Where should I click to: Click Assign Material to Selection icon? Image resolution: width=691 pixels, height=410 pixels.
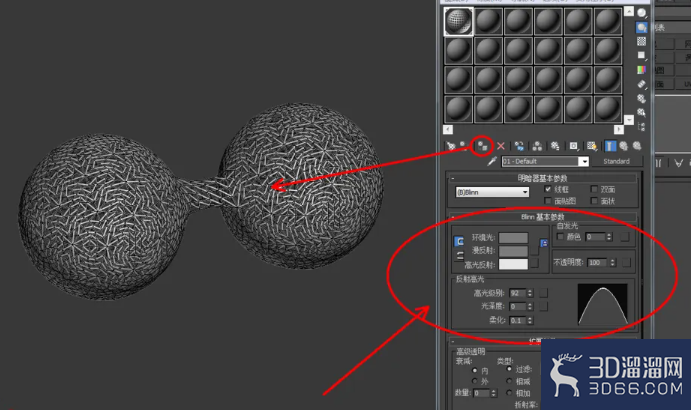point(482,146)
